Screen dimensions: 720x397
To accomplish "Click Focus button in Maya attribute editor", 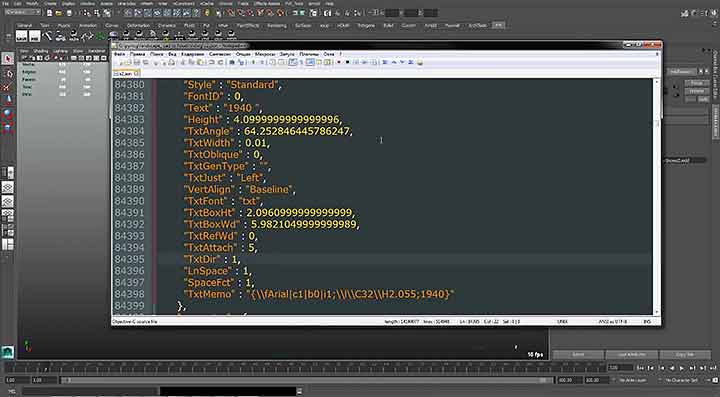I will [x=697, y=83].
